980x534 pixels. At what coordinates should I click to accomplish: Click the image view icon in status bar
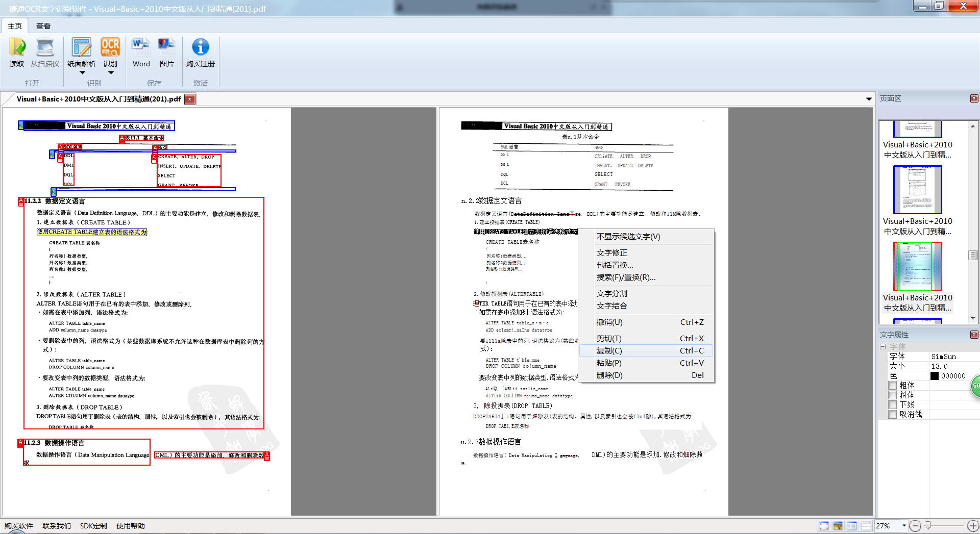(838, 526)
